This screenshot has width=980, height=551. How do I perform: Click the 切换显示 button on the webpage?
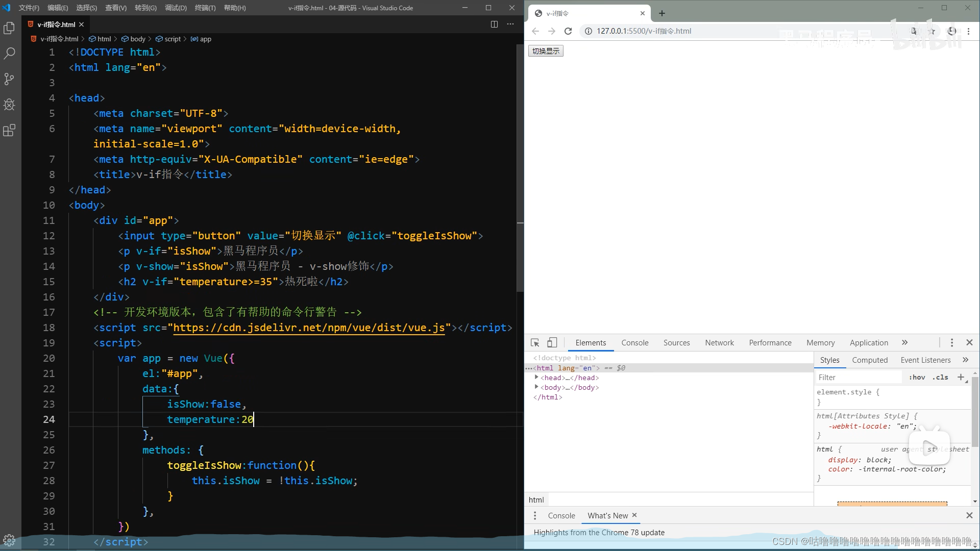(545, 51)
